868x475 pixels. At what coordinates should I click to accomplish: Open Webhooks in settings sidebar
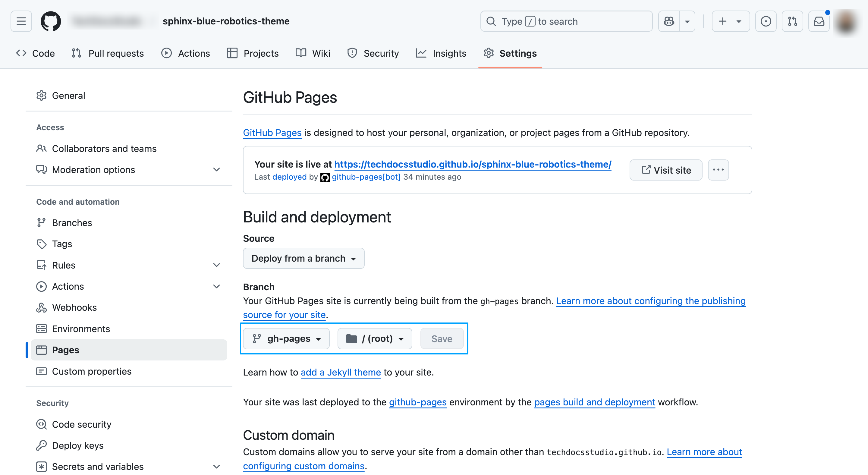click(74, 307)
